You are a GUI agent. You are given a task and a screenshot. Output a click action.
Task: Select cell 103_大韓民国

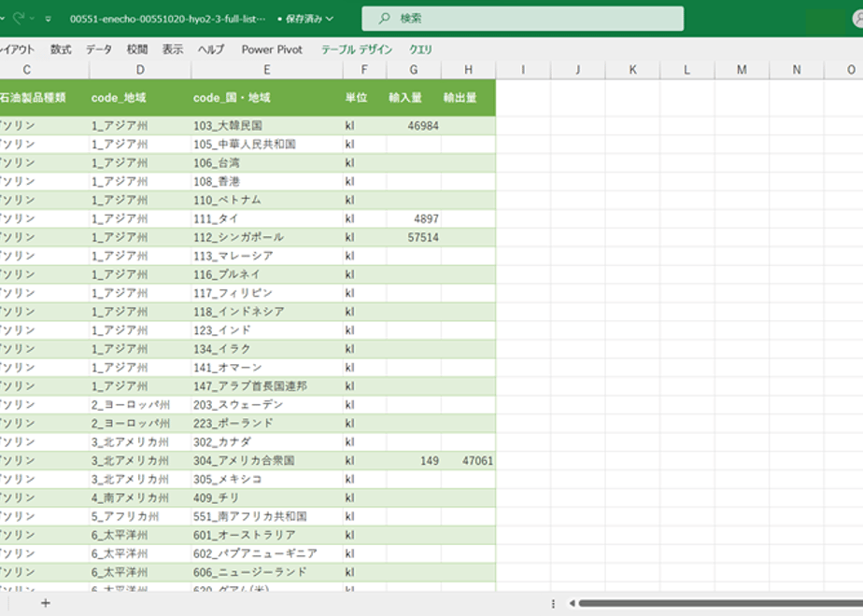tap(266, 126)
